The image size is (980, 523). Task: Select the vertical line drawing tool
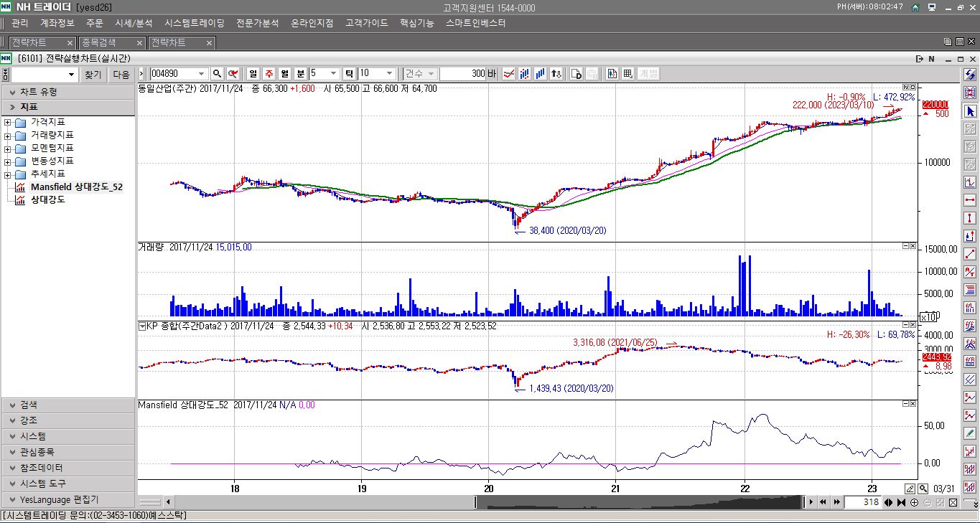pyautogui.click(x=970, y=218)
